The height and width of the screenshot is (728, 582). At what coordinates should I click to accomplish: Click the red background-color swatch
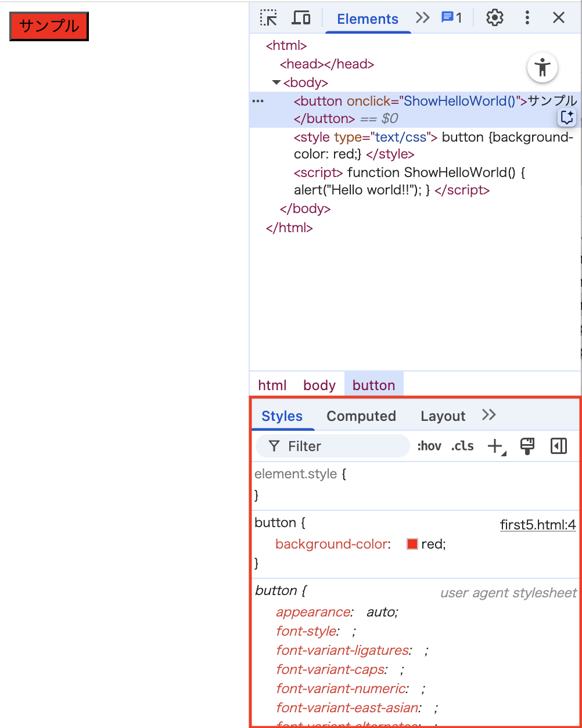point(412,544)
